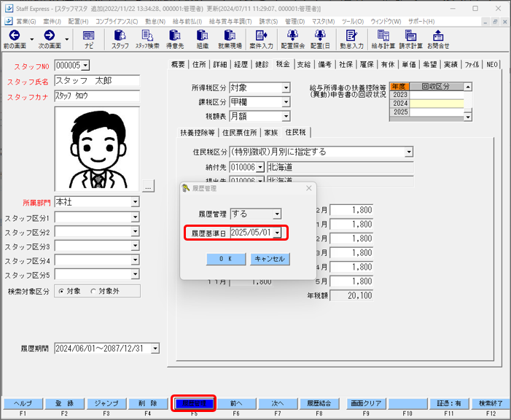The height and width of the screenshot is (420, 511).
Task: Go back with 前の画面 arrow icon
Action: (15, 35)
